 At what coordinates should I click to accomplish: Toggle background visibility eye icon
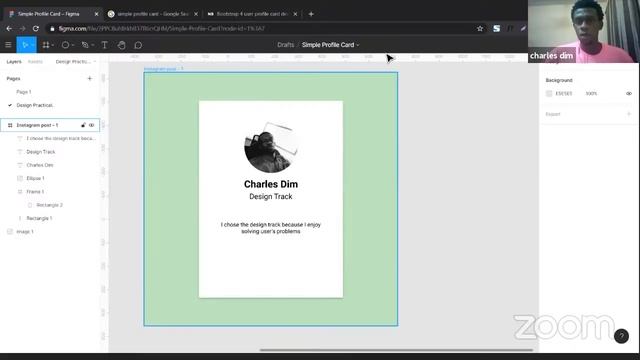pos(629,93)
